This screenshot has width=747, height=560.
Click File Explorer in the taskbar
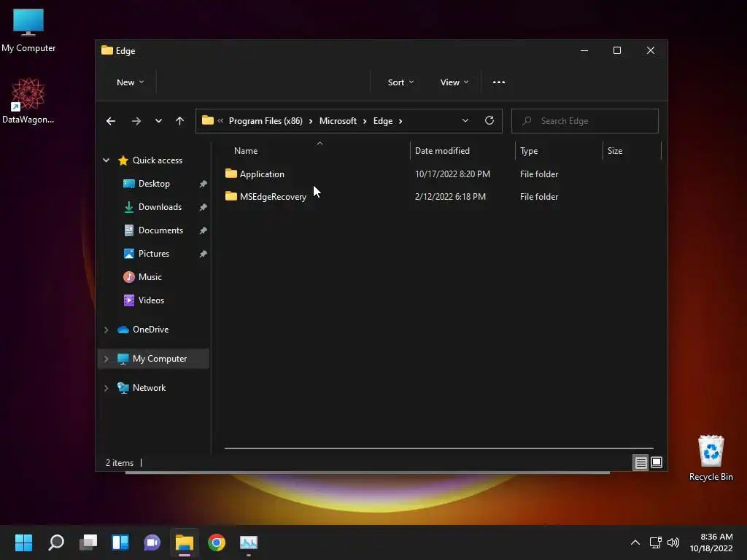[x=185, y=542]
